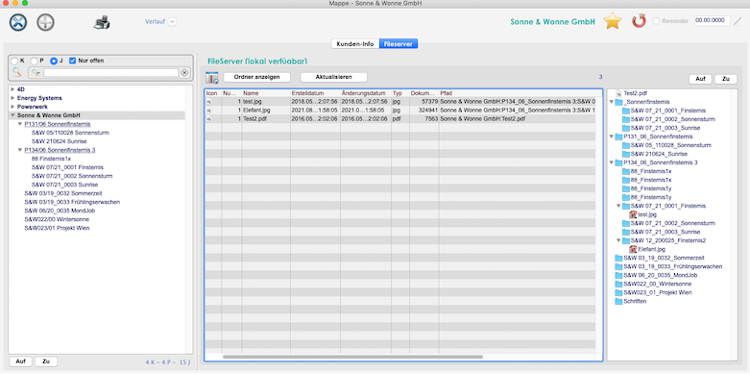Expand the 4D customer node
Viewport: 750px width, 375px height.
pos(12,89)
